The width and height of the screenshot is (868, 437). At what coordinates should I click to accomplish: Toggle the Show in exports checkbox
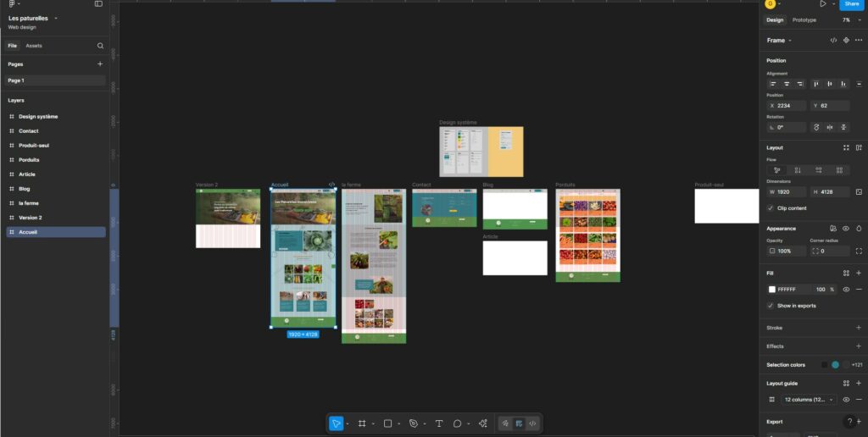pos(771,306)
